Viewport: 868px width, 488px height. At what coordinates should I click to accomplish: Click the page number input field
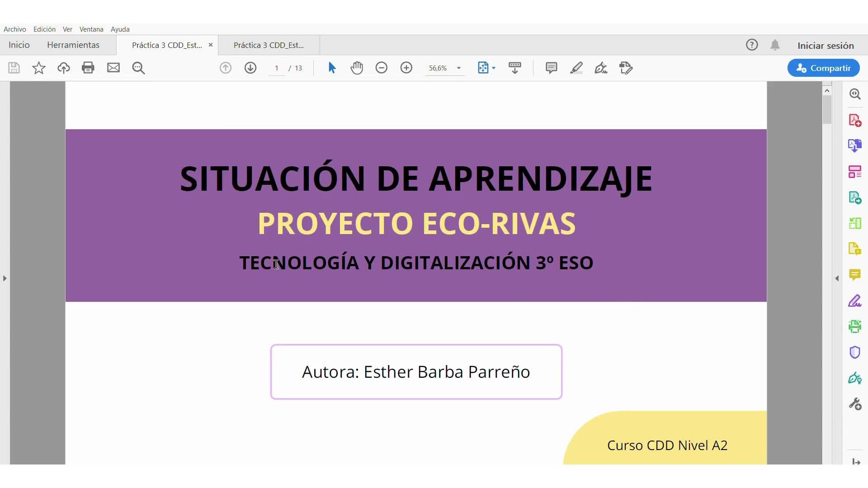click(276, 68)
